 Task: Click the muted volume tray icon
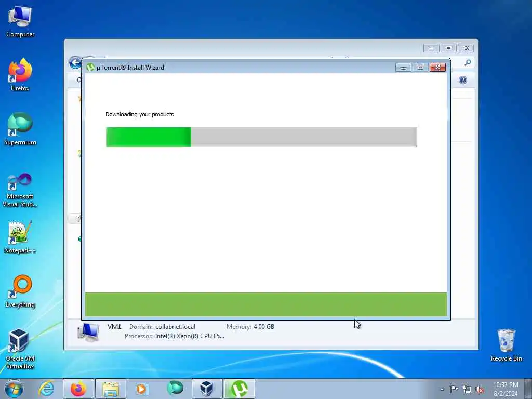pos(480,389)
